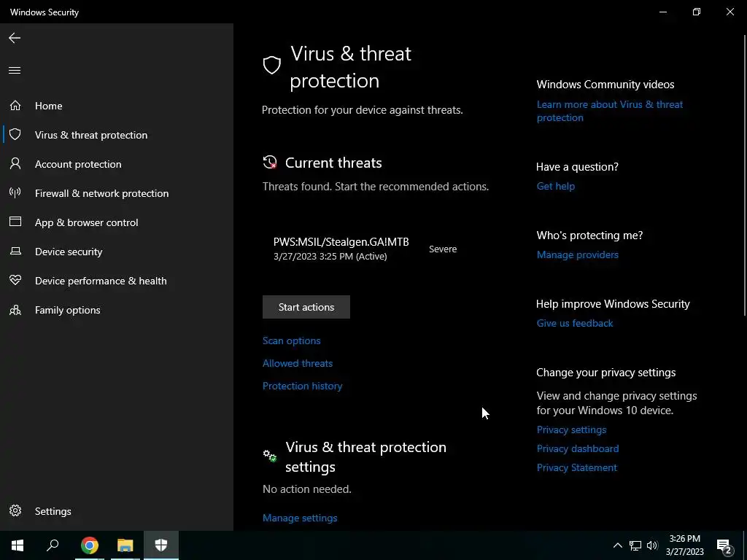747x560 pixels.
Task: Click the Show desktop strip on the taskbar
Action: [745, 545]
